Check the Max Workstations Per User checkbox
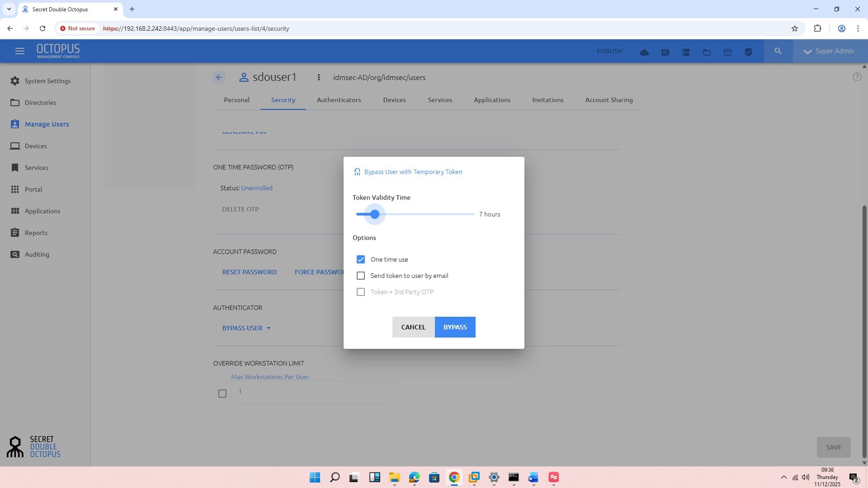868x488 pixels. pyautogui.click(x=222, y=394)
